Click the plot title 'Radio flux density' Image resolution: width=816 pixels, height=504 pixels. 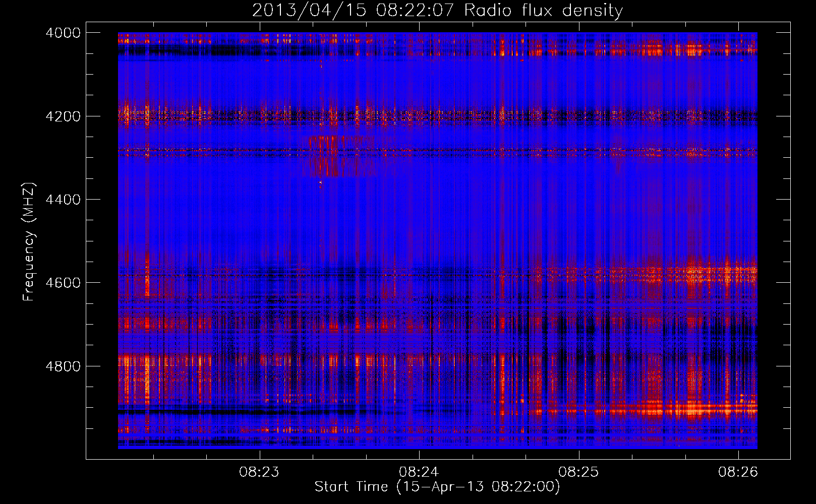point(544,11)
